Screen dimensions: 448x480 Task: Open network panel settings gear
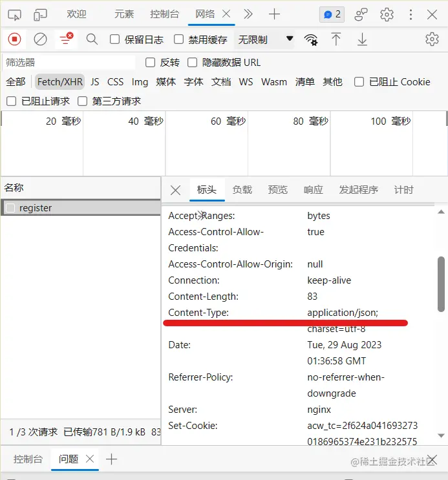point(432,39)
